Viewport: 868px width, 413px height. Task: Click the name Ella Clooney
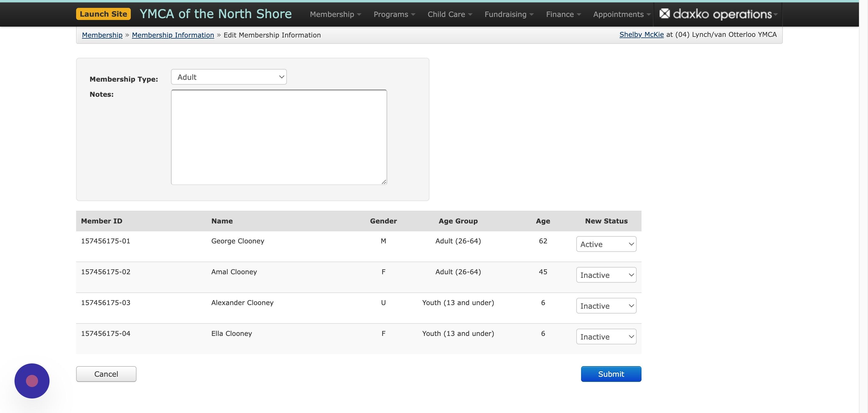pos(231,333)
